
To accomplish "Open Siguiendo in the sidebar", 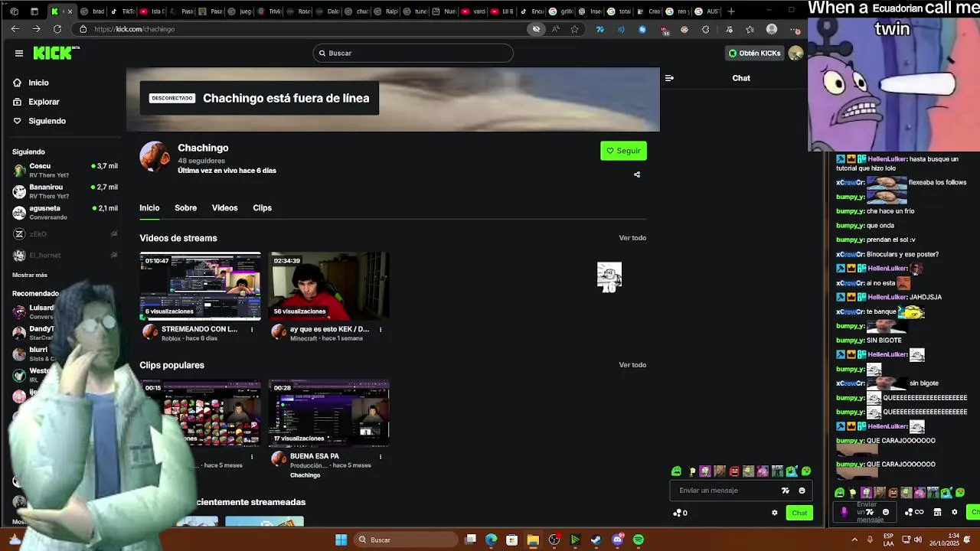I will [x=47, y=121].
